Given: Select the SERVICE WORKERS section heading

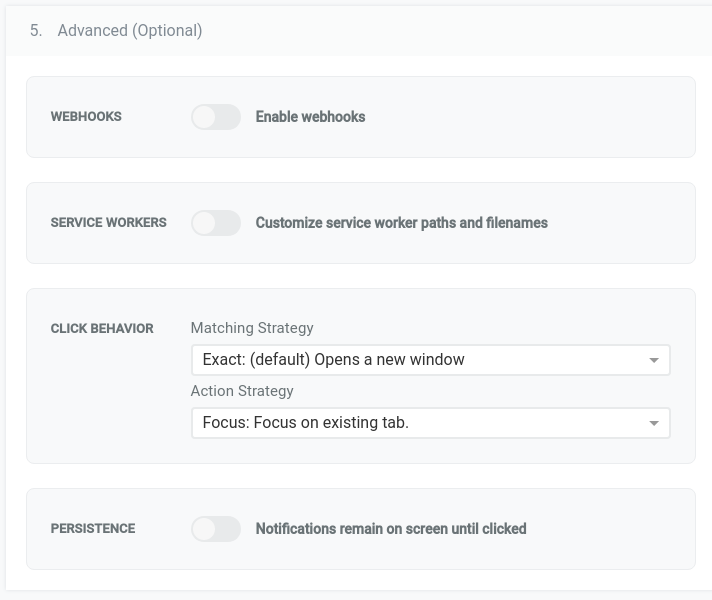Looking at the screenshot, I should click(x=108, y=223).
